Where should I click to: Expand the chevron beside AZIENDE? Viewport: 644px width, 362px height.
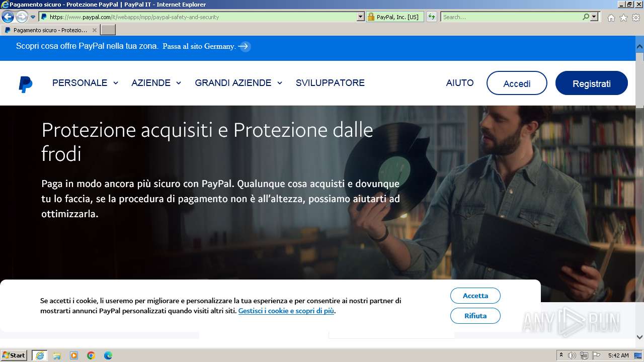click(x=178, y=83)
